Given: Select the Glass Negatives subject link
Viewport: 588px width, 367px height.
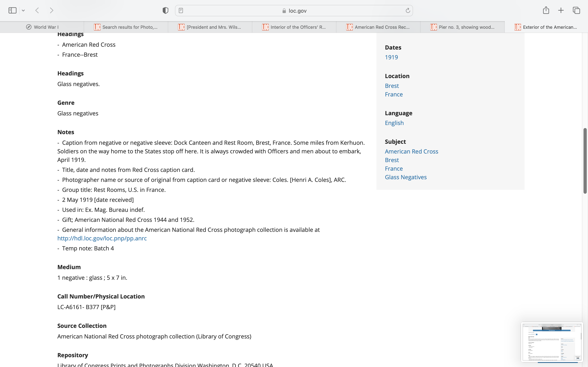Looking at the screenshot, I should [x=405, y=177].
